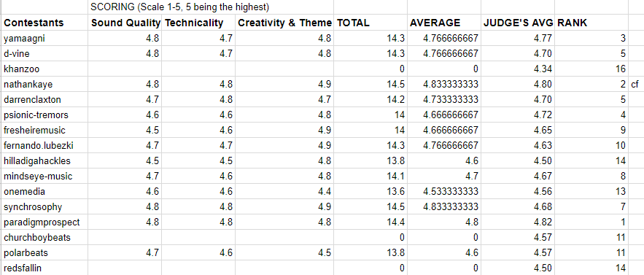Select darrenclaxton's AVERAGE 4.733333333
The height and width of the screenshot is (275, 644).
pos(444,99)
